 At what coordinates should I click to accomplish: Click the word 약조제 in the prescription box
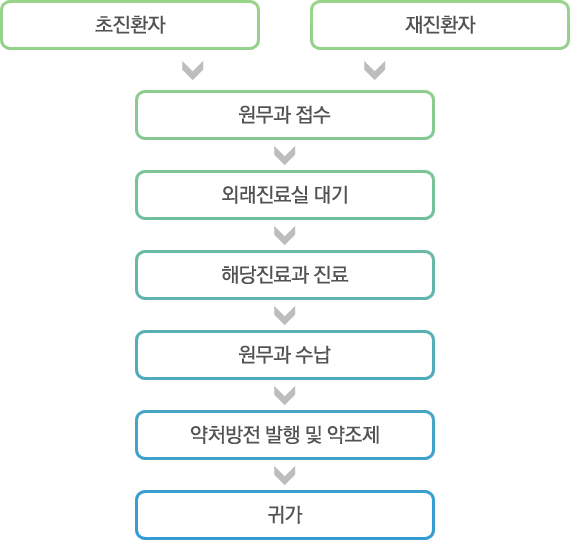[x=353, y=435]
